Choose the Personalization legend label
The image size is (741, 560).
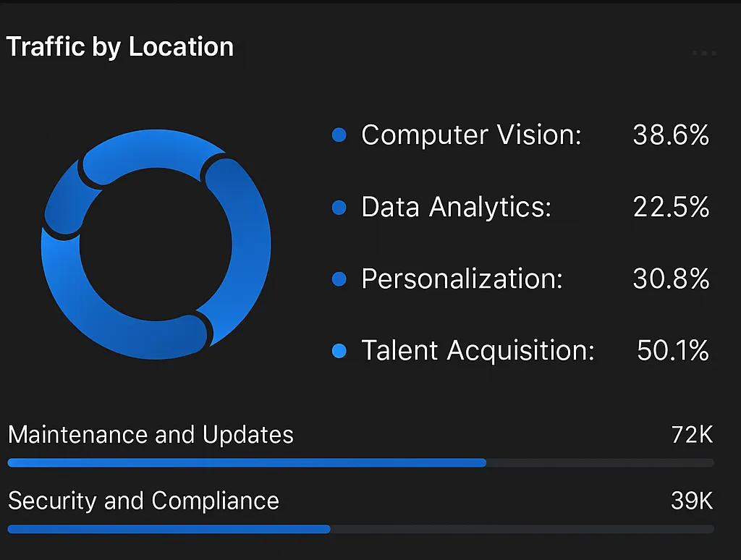pyautogui.click(x=462, y=279)
